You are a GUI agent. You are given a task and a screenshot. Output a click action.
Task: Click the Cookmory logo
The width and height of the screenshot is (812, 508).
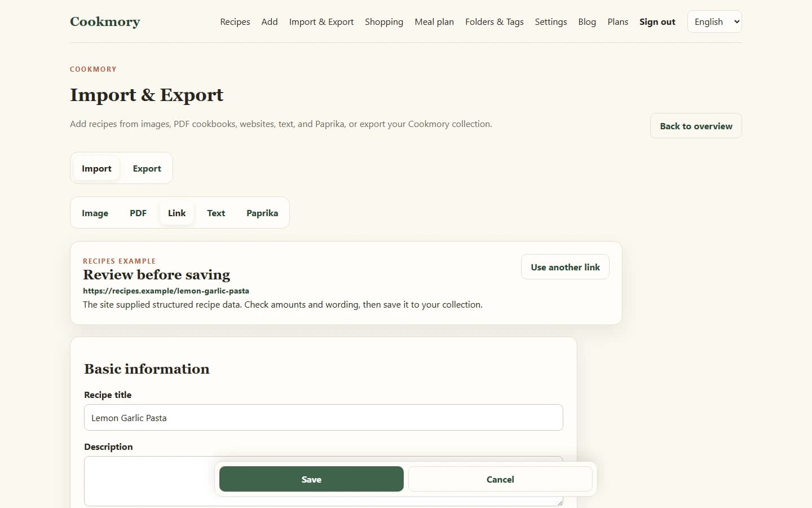tap(105, 21)
